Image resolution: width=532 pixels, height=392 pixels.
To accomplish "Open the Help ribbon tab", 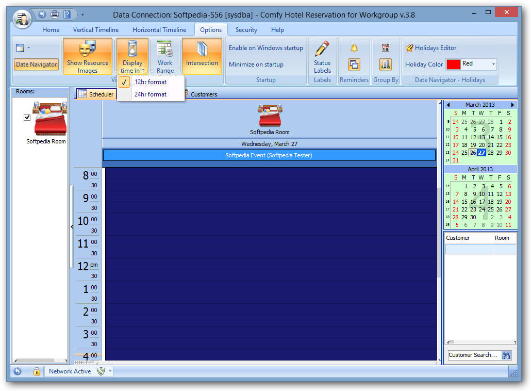I will coord(277,30).
